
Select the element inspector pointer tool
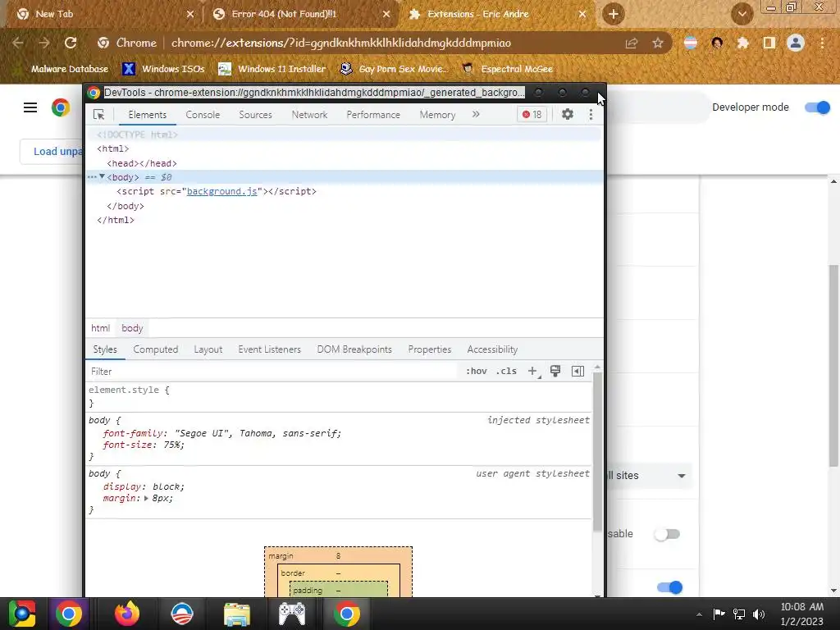tap(98, 115)
